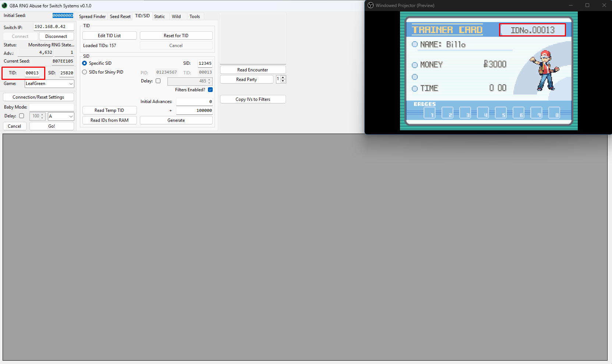Image resolution: width=612 pixels, height=364 pixels.
Task: Click the Initial Seed input field
Action: pyautogui.click(x=63, y=15)
